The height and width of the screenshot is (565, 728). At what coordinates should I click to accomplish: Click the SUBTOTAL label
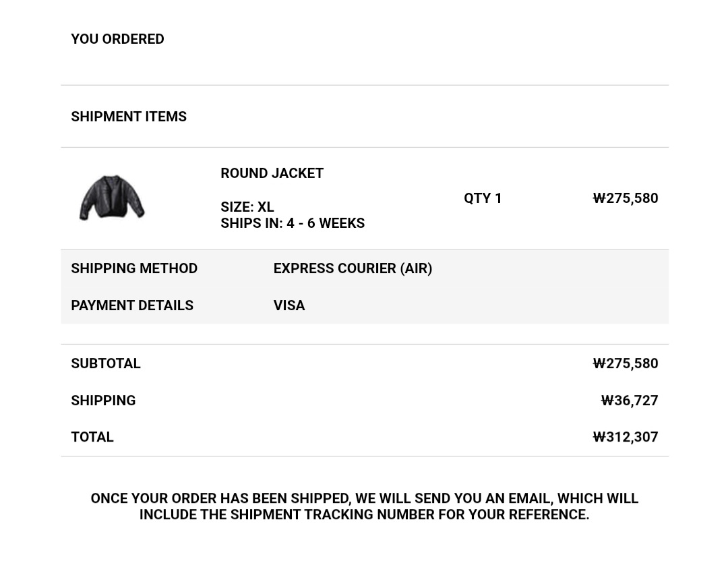coord(106,363)
